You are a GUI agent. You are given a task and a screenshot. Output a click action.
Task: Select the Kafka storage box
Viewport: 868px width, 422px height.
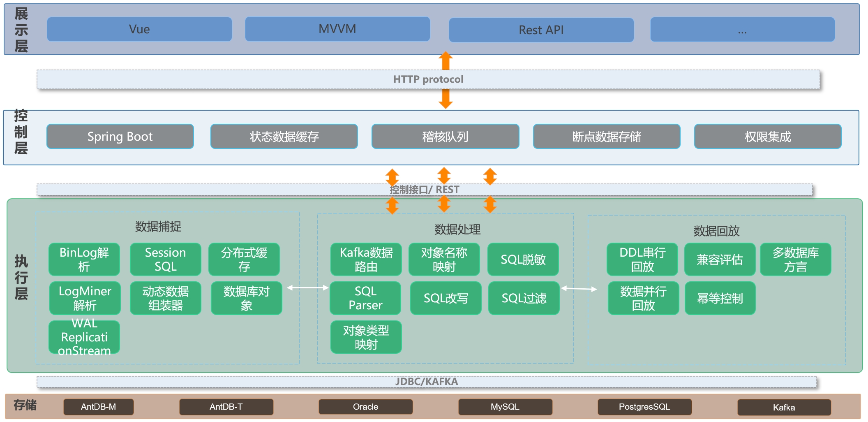[784, 407]
